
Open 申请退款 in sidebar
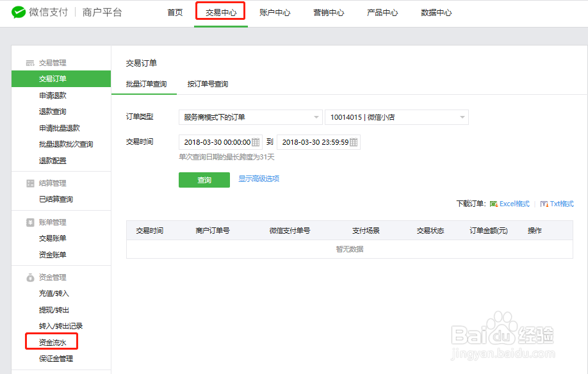(x=53, y=95)
